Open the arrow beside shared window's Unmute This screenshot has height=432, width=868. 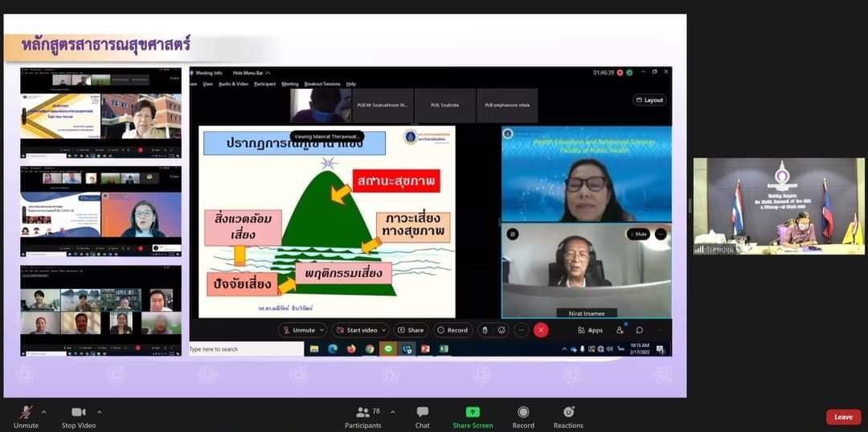coord(323,330)
